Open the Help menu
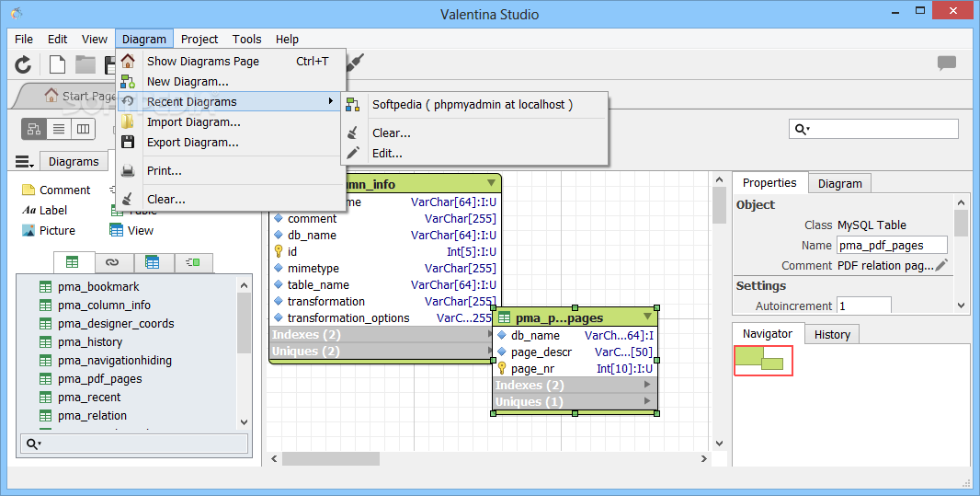The height and width of the screenshot is (496, 980). (x=287, y=39)
